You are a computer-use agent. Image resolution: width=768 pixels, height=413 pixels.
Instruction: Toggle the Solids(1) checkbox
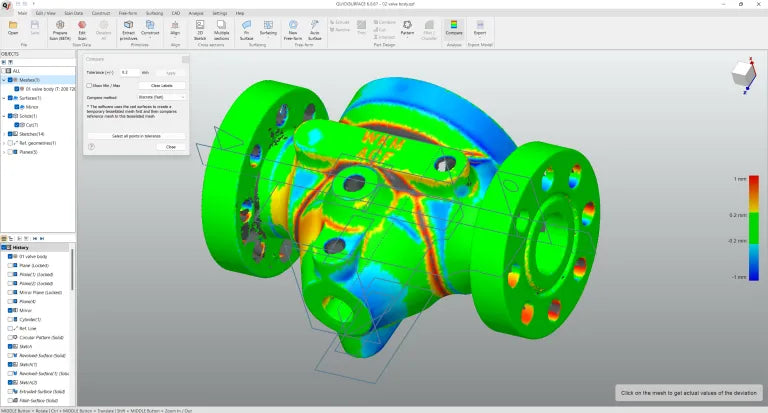(10, 116)
